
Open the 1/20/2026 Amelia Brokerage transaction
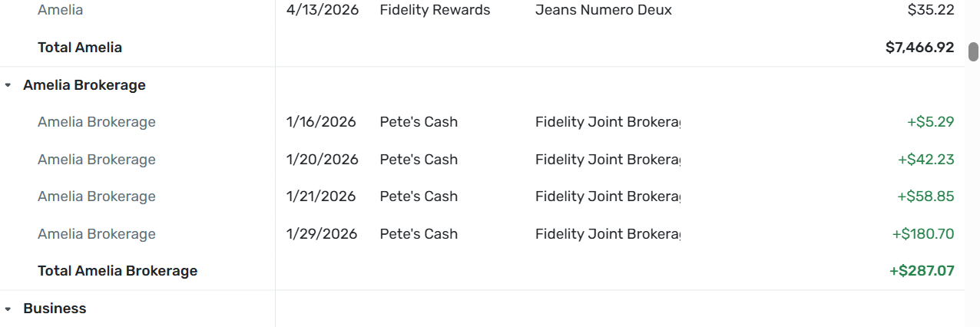pos(322,160)
